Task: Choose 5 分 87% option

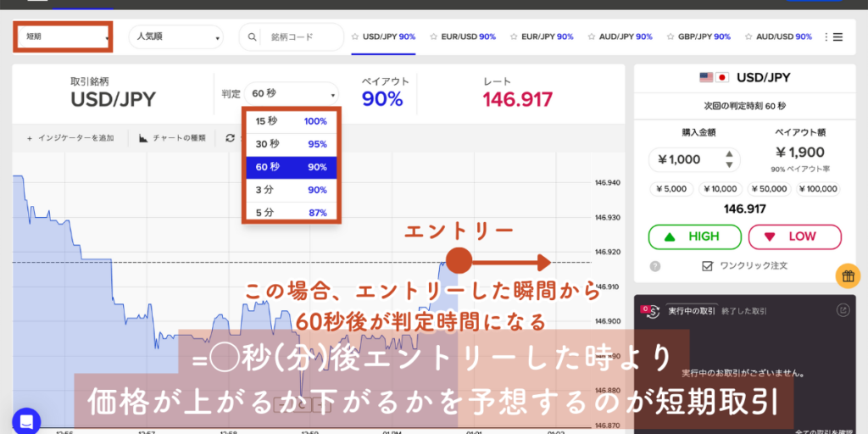Action: click(x=292, y=213)
